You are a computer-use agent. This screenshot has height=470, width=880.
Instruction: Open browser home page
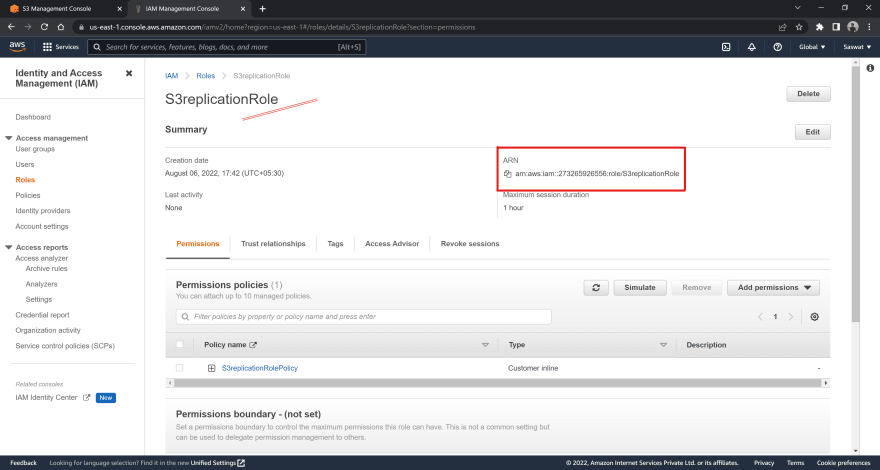tap(61, 26)
